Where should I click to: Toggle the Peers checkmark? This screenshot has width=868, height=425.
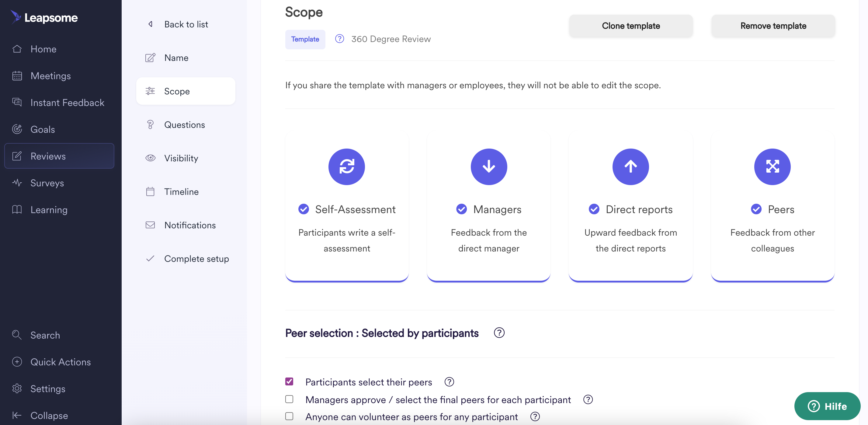pos(756,209)
